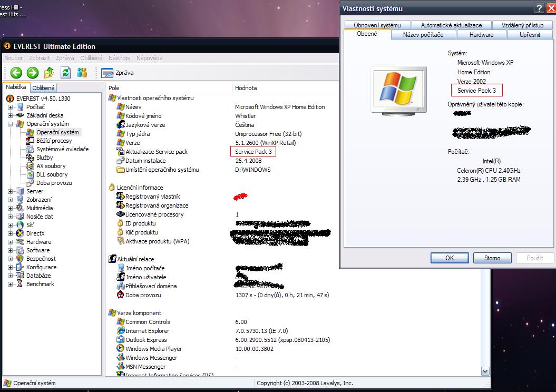Select the Operační systém child node
Image resolution: width=556 pixels, height=392 pixels.
tap(57, 132)
